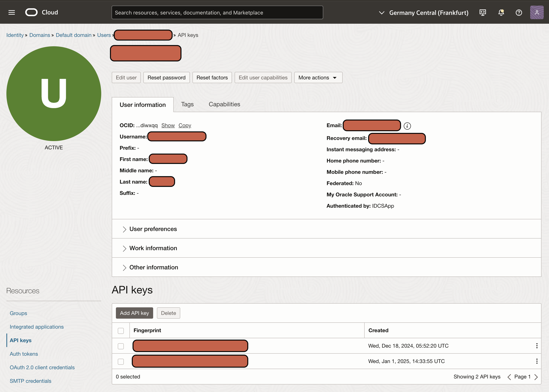Open actions menu for Dec 18, 2024 key
Image resolution: width=549 pixels, height=392 pixels.
tap(537, 346)
